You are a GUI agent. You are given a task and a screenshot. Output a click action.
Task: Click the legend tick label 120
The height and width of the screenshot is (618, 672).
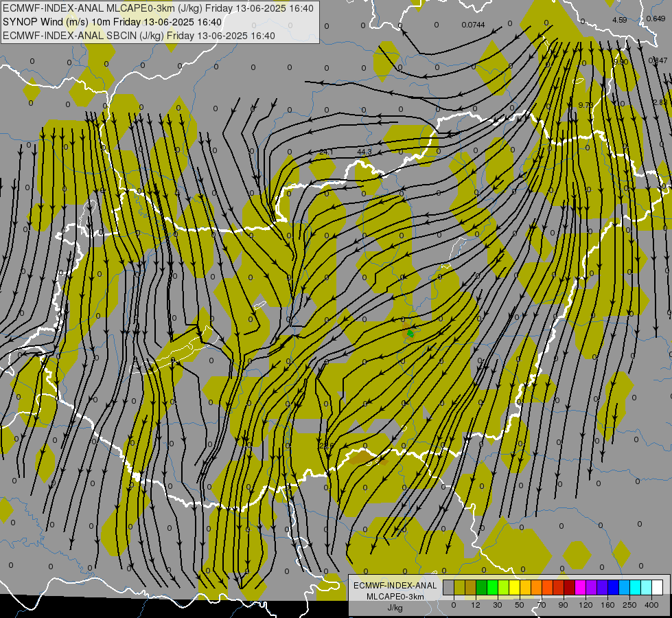tap(586, 605)
